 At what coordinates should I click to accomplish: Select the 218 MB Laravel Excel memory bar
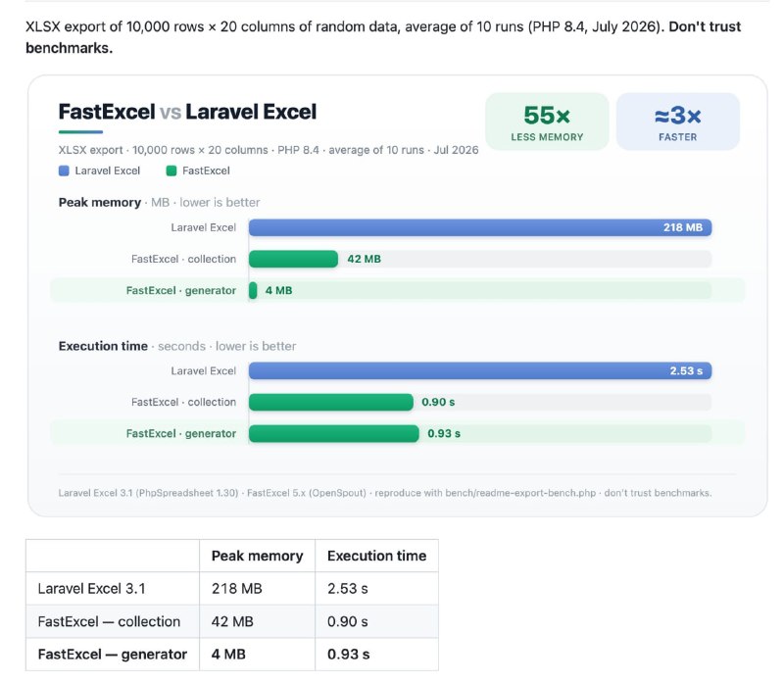point(480,227)
